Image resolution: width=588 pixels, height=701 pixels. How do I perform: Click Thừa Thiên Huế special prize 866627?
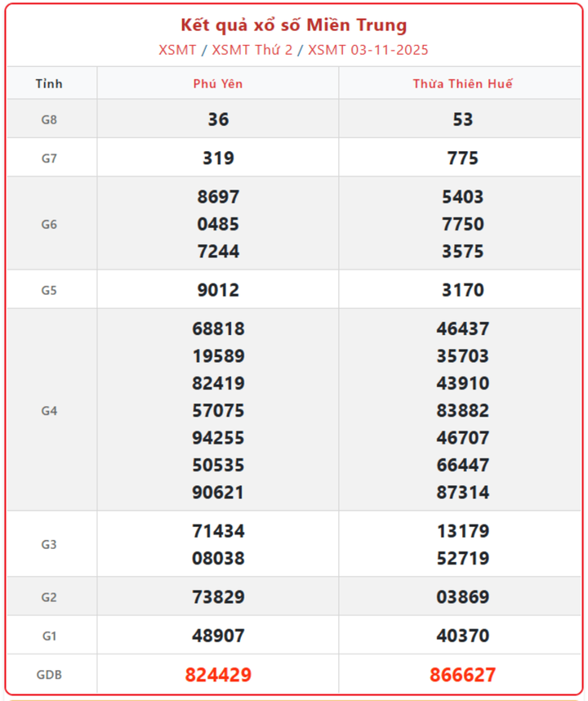pos(462,675)
